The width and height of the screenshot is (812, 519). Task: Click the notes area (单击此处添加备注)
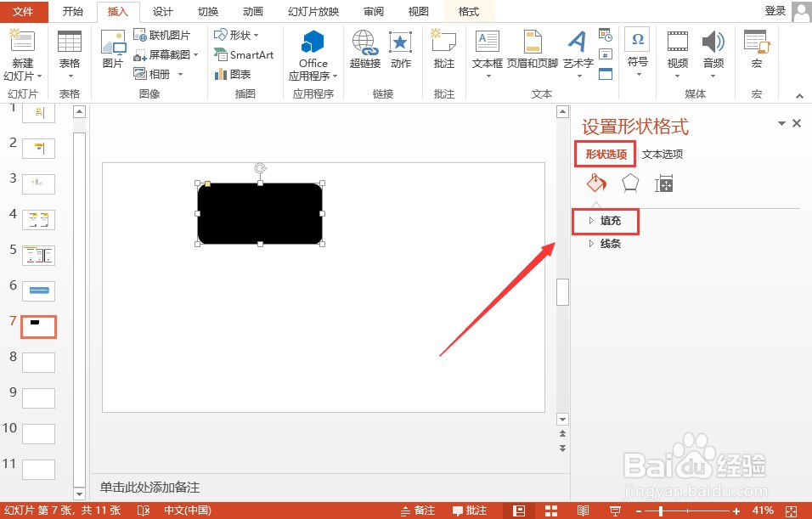coord(149,488)
